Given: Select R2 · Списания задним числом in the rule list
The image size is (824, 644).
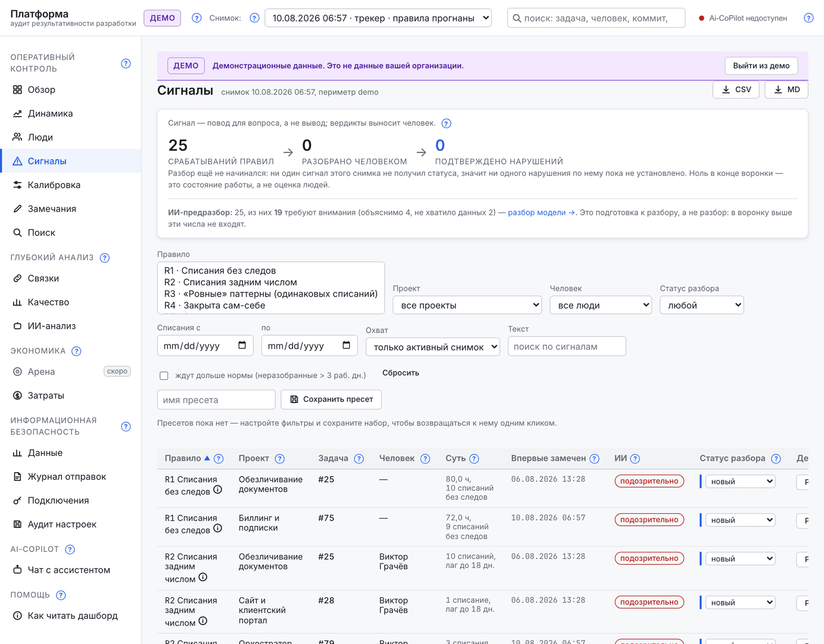Looking at the screenshot, I should tap(271, 282).
